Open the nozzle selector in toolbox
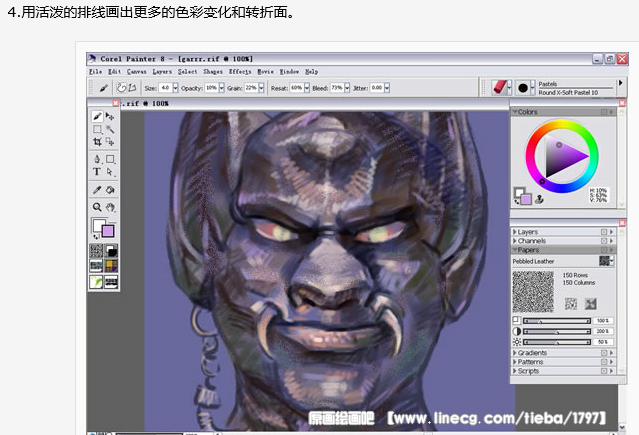This screenshot has height=435, width=639. (111, 281)
